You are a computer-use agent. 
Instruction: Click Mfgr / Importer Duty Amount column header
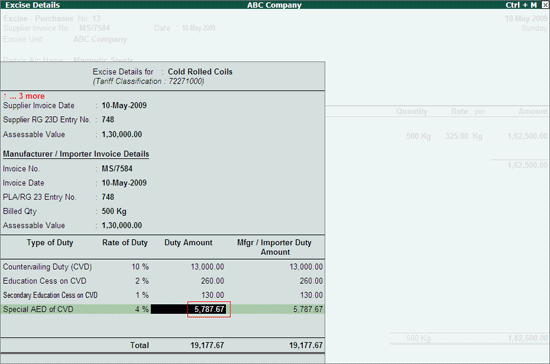(274, 247)
